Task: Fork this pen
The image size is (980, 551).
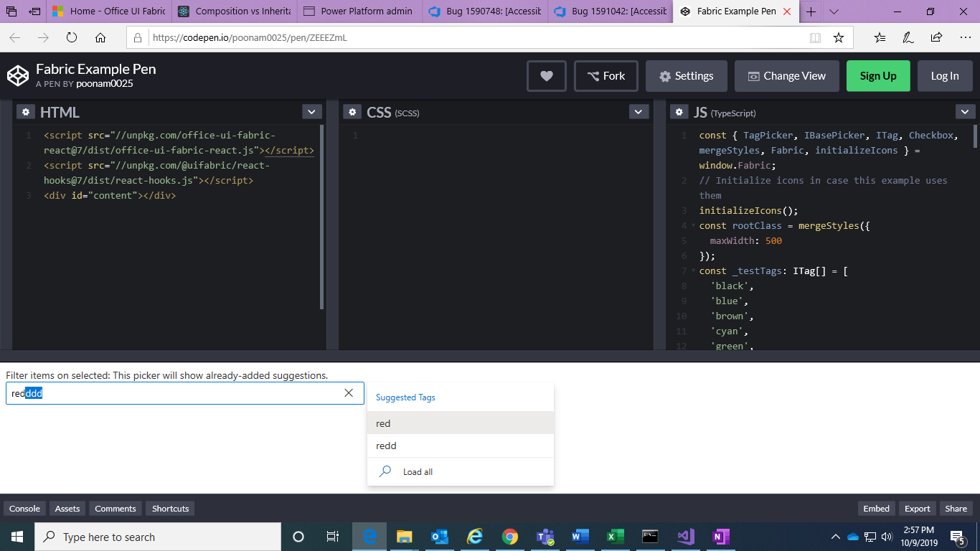Action: 606,76
